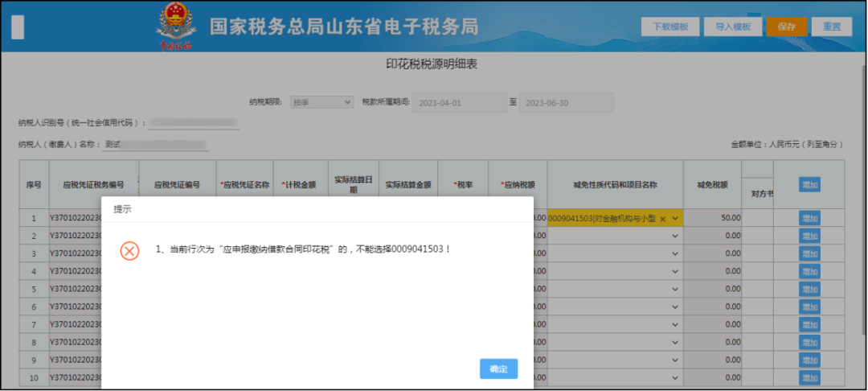Expand row 1 减免性质 dropdown arrow
The image size is (868, 391).
(x=675, y=219)
